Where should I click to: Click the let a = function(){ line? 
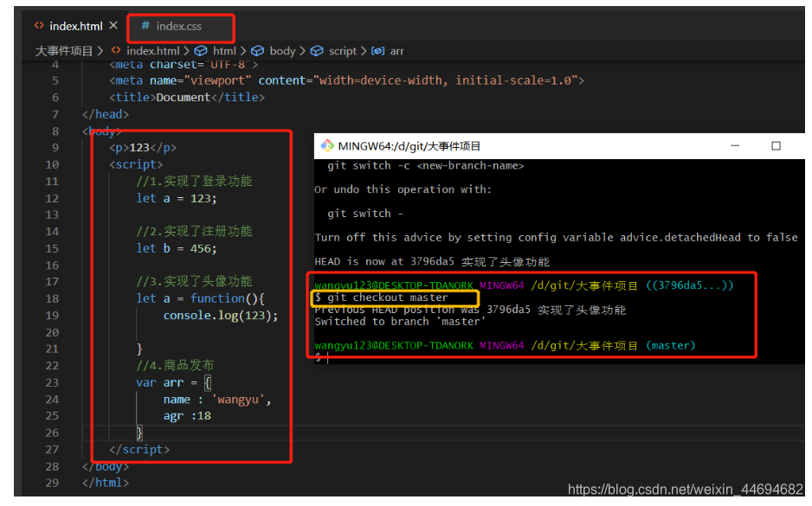coord(201,298)
